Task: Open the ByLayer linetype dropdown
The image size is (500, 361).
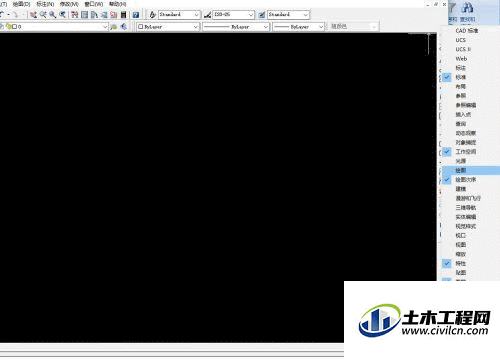Action: tap(236, 27)
